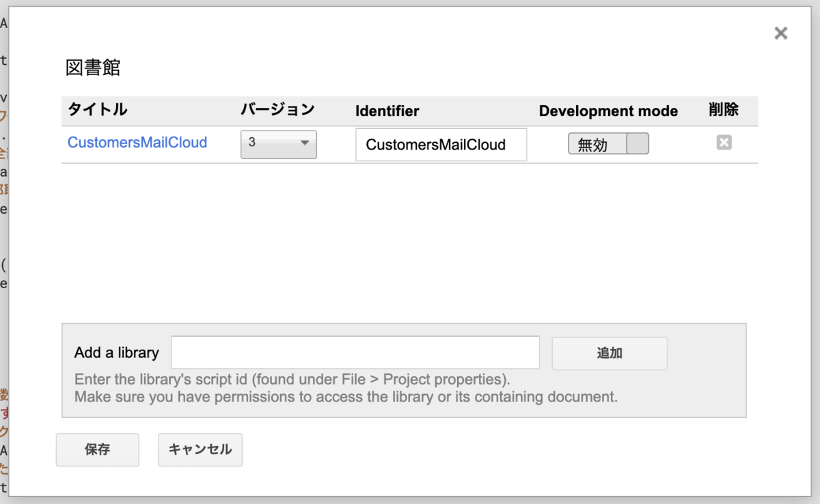
Task: Click the 無効 label on the Development mode switch
Action: 597,143
